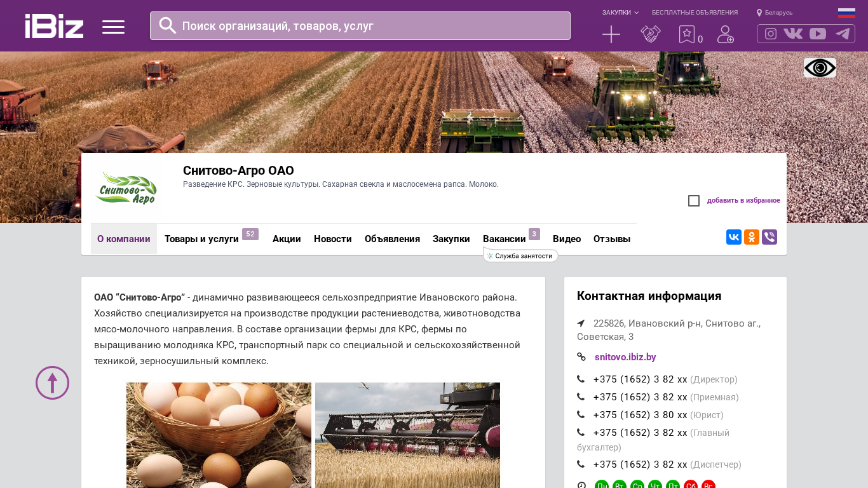Open БЕСПЛАТНЫЕ ОБЪЯВЛЕНИЯ link
The image size is (868, 488).
click(695, 13)
